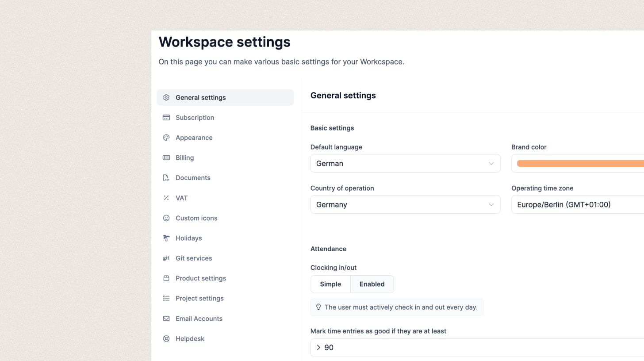
Task: Click the Git services git icon
Action: click(166, 258)
